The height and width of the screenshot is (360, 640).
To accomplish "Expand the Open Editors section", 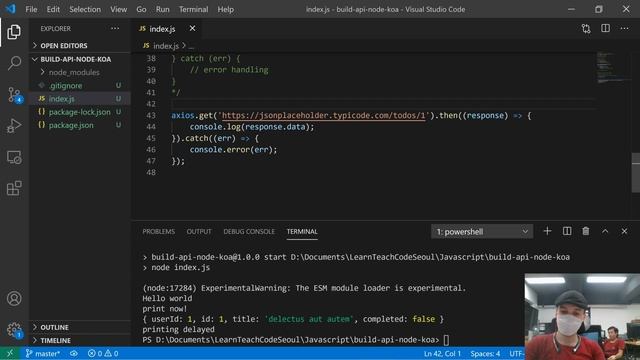I will [80, 45].
